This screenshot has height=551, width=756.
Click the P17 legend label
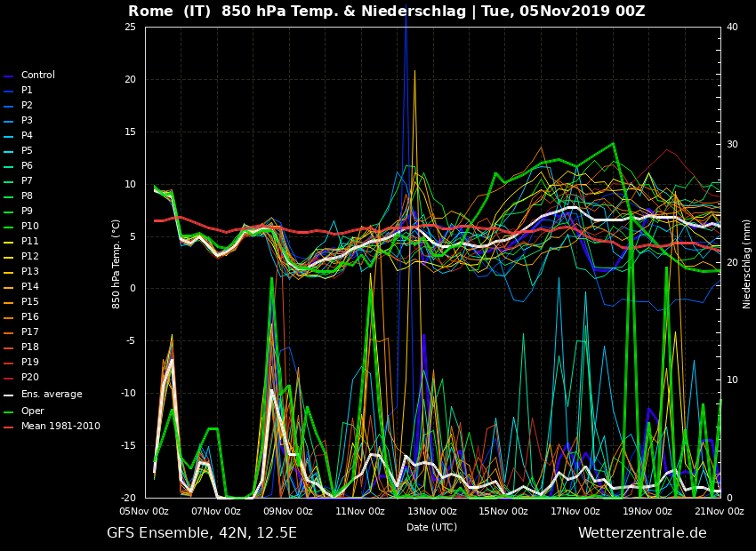[x=30, y=331]
